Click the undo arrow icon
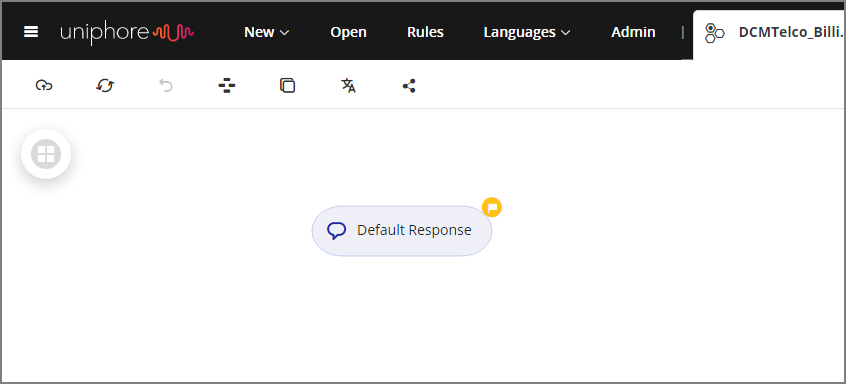Screen dimensions: 846x384 tap(166, 85)
